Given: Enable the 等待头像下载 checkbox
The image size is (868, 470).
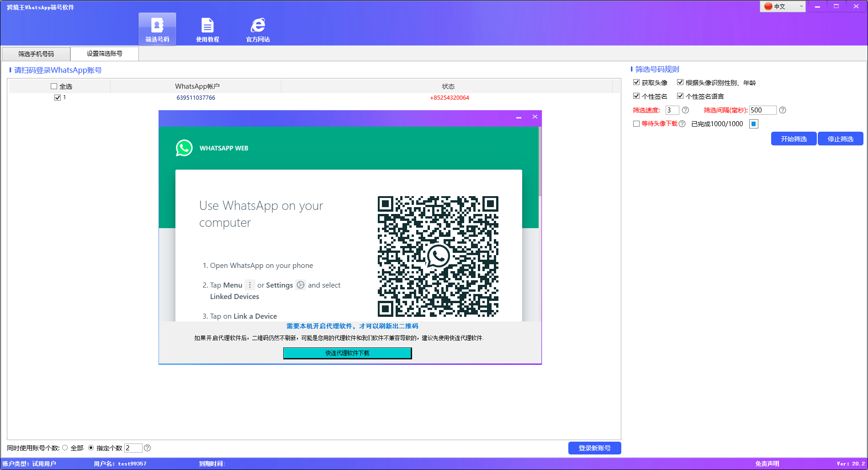Looking at the screenshot, I should click(636, 124).
